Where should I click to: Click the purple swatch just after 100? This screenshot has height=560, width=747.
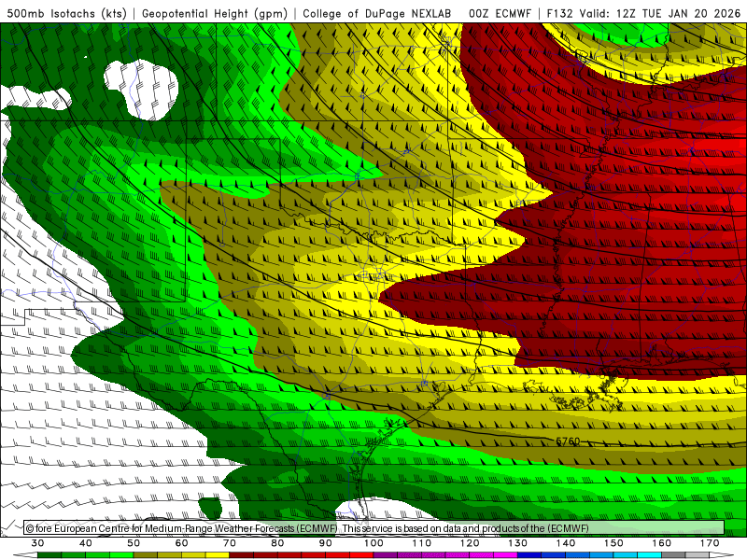(385, 555)
